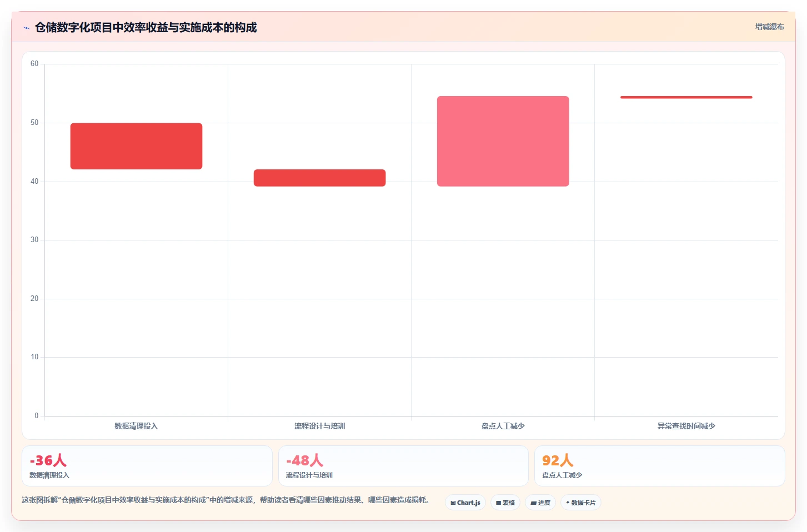807x532 pixels.
Task: Click the chart title 仓储数字化项目中效率收益与实施成本的构成
Action: point(146,27)
